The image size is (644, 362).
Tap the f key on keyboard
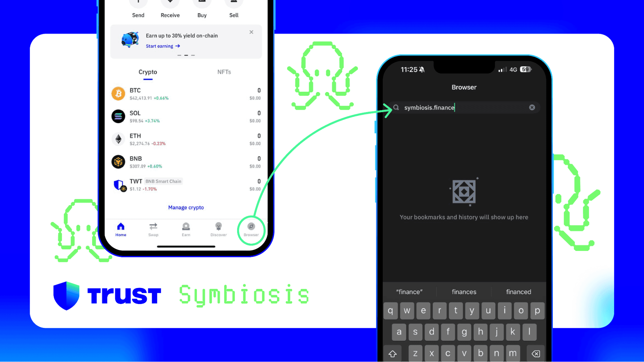pyautogui.click(x=448, y=332)
